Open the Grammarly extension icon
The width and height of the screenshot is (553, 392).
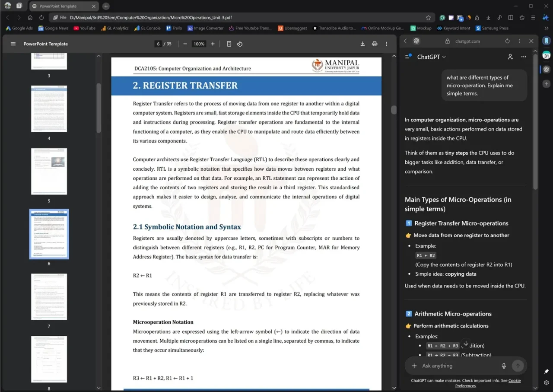pyautogui.click(x=442, y=17)
